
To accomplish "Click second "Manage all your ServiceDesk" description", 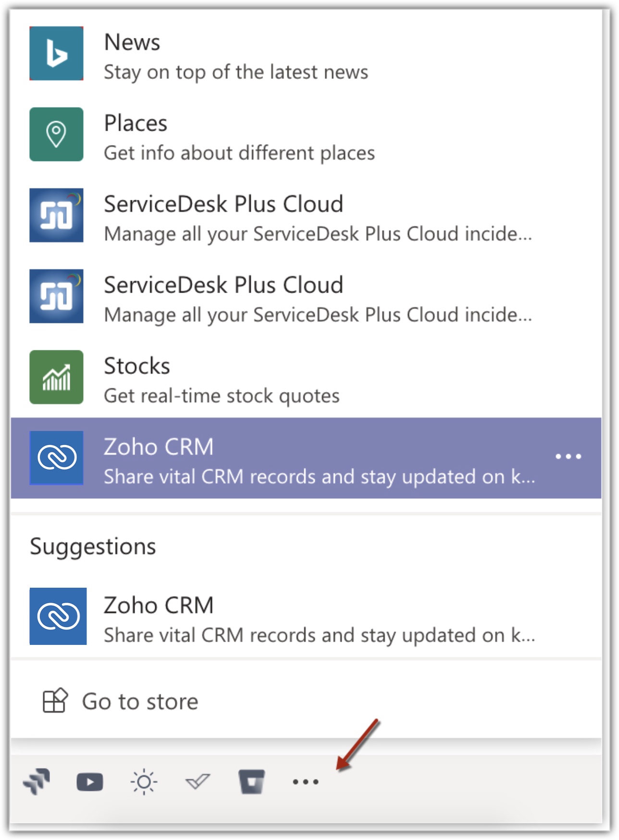I will [x=318, y=315].
